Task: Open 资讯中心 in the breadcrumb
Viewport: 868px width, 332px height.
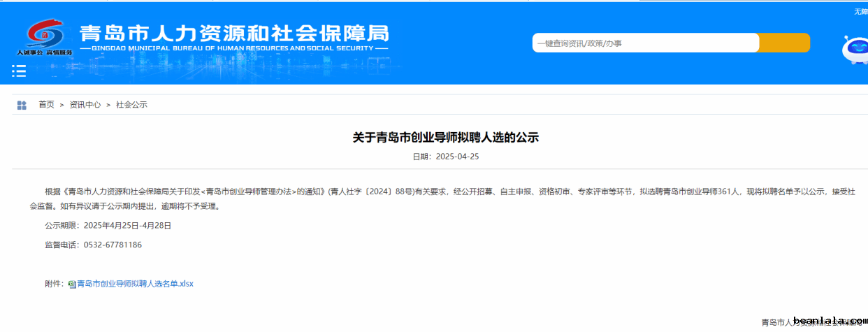Action: (x=85, y=105)
